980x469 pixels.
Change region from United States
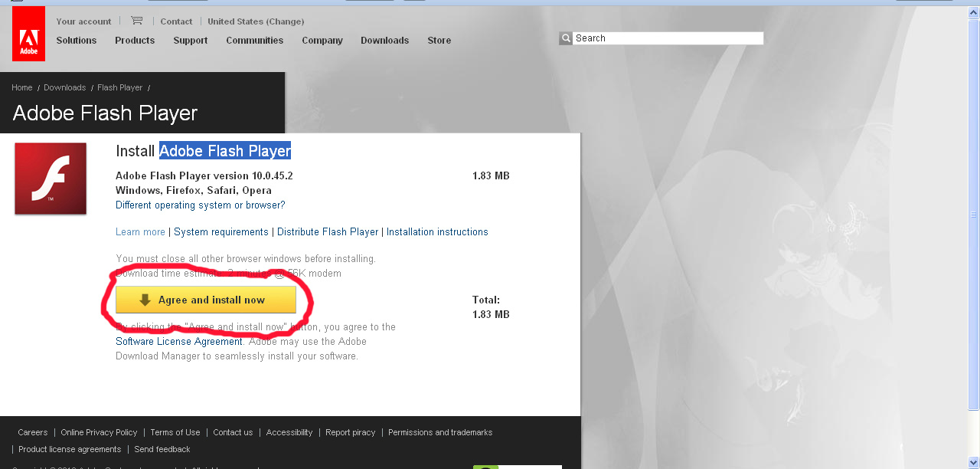(256, 21)
